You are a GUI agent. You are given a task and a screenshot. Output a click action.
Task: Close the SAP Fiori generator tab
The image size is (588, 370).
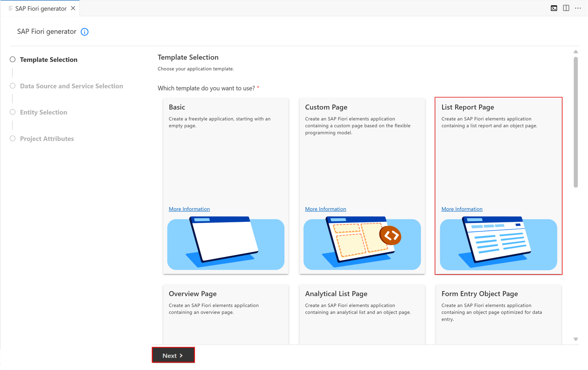[x=73, y=8]
